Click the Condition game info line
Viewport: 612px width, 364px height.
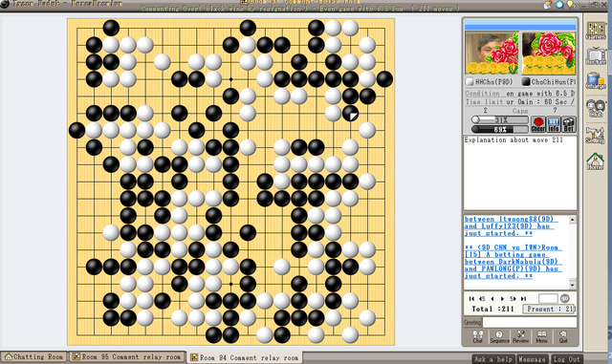click(x=520, y=94)
